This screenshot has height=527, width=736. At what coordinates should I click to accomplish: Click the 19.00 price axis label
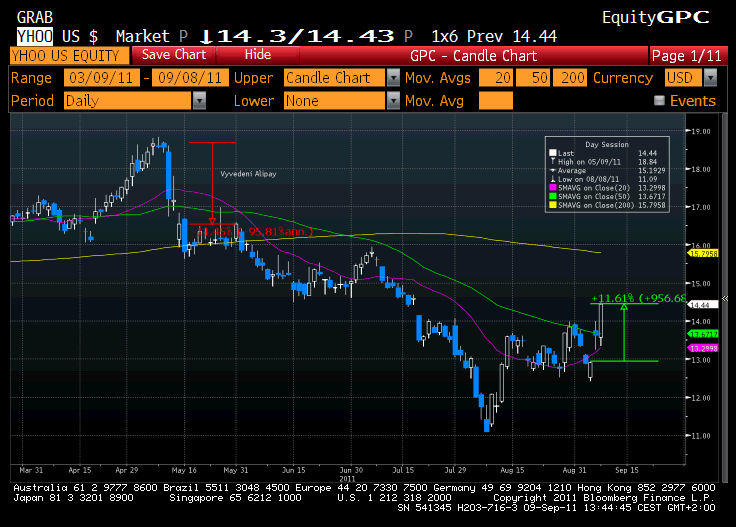701,131
